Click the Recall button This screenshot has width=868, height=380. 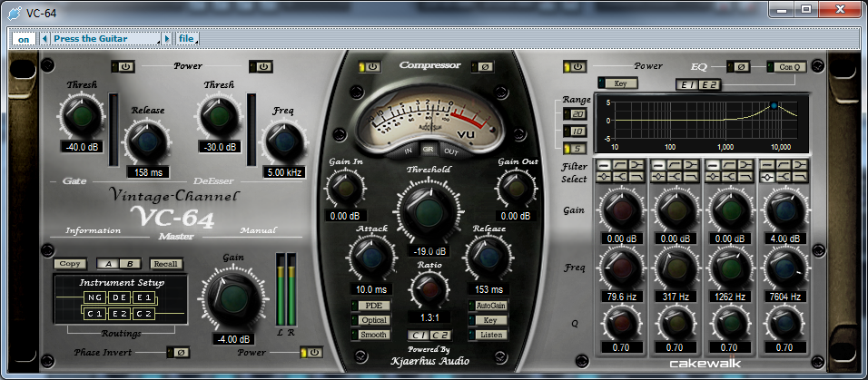tap(165, 264)
